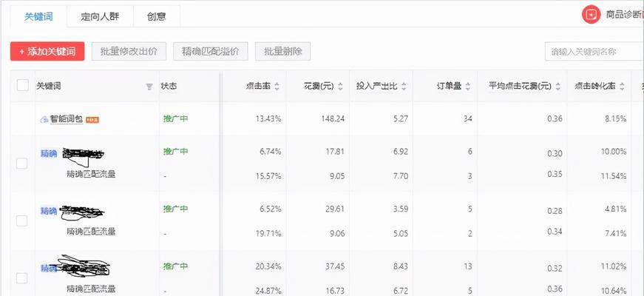Click the orange badge after 智能词包
The height and width of the screenshot is (296, 644).
click(x=93, y=120)
